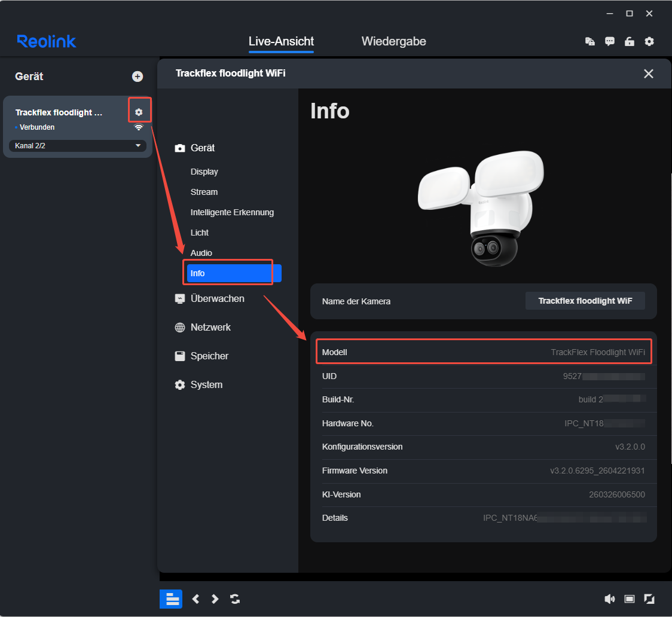Screen dimensions: 672x617
Task: Click the padlock icon in header
Action: coord(629,41)
